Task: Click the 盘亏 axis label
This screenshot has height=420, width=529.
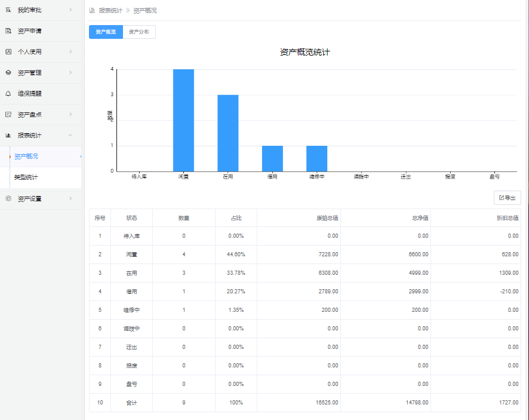Action: coord(494,177)
